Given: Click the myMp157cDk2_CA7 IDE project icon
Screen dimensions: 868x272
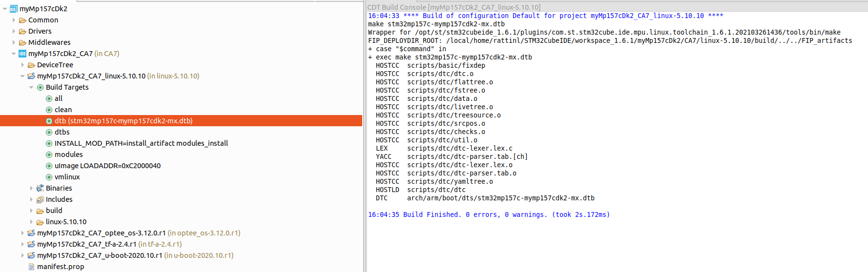Looking at the screenshot, I should click(22, 54).
